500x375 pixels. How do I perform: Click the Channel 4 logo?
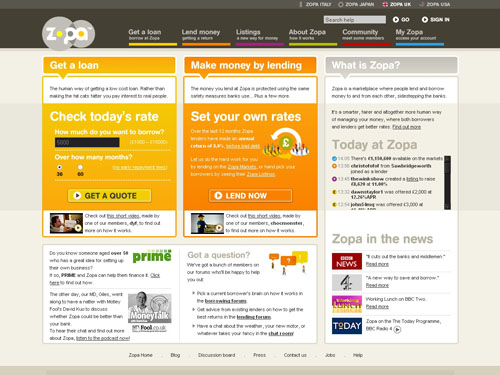pyautogui.click(x=347, y=282)
